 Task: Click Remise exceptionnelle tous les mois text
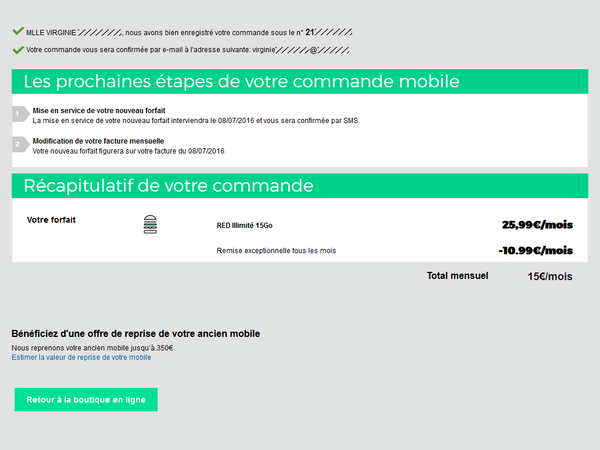coord(275,250)
